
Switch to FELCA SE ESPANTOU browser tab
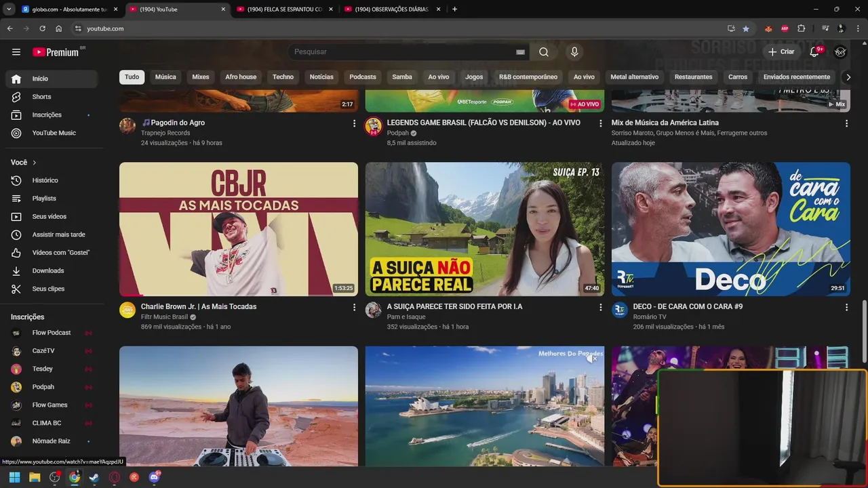click(x=284, y=9)
